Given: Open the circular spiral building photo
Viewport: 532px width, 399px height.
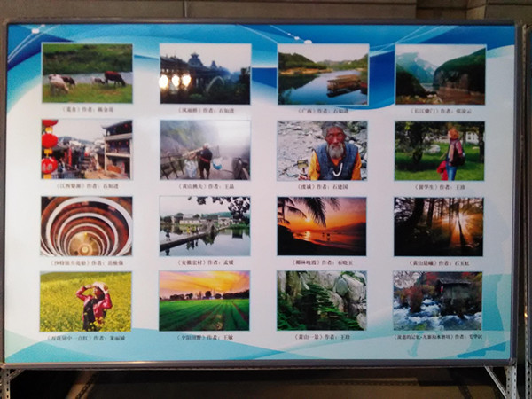Looking at the screenshot, I should 86,226.
